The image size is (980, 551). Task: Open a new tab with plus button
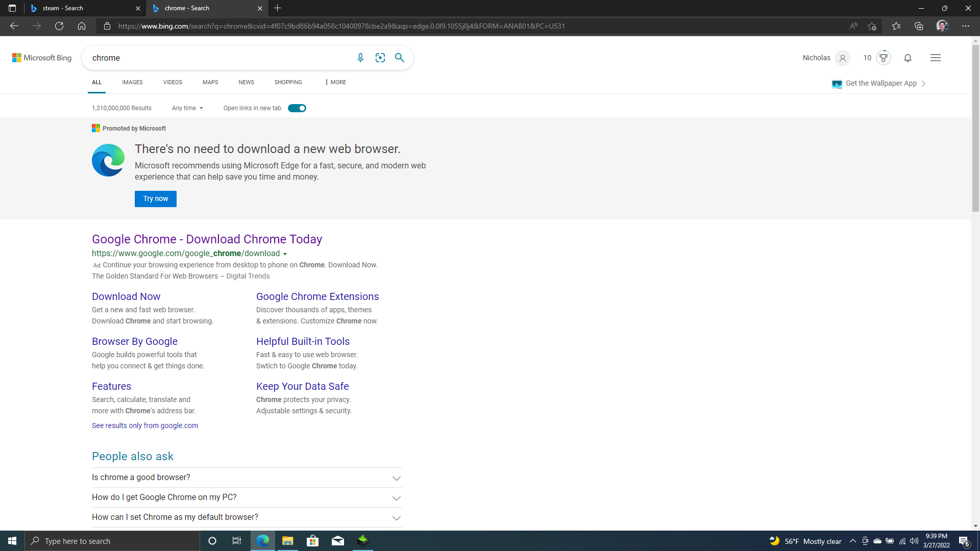277,8
